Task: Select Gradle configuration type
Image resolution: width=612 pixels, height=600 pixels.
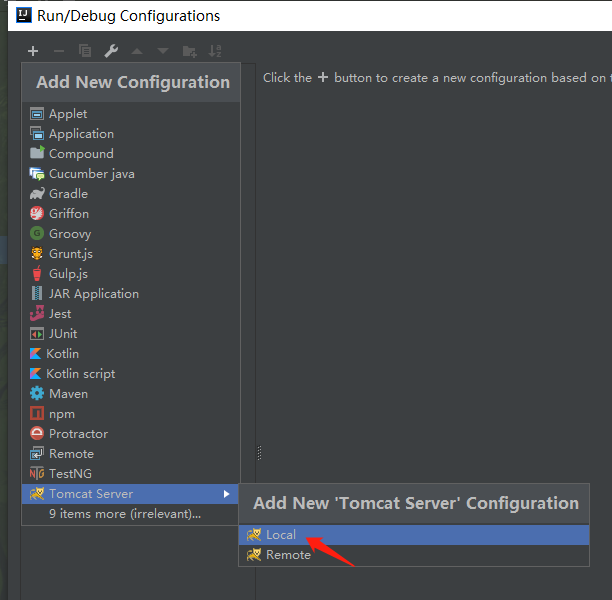Action: click(x=131, y=194)
